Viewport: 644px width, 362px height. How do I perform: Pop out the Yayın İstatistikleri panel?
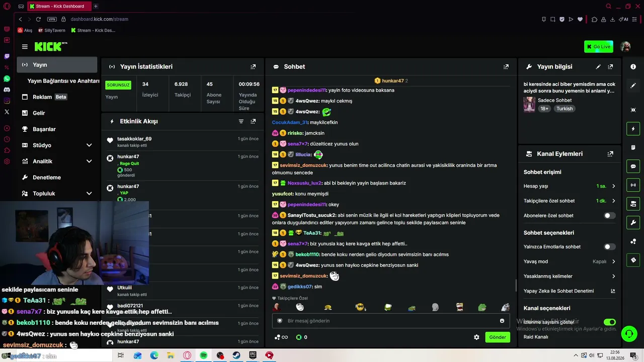click(x=253, y=66)
